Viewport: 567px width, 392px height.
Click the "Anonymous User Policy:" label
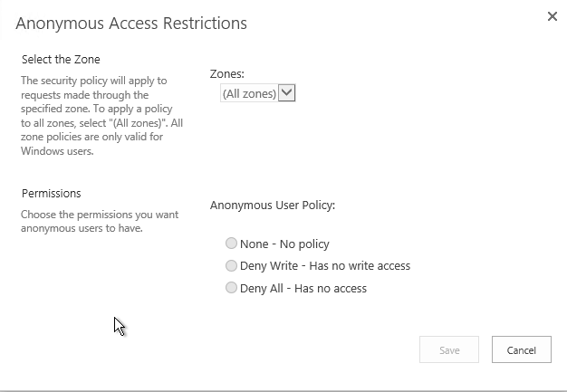click(x=273, y=206)
